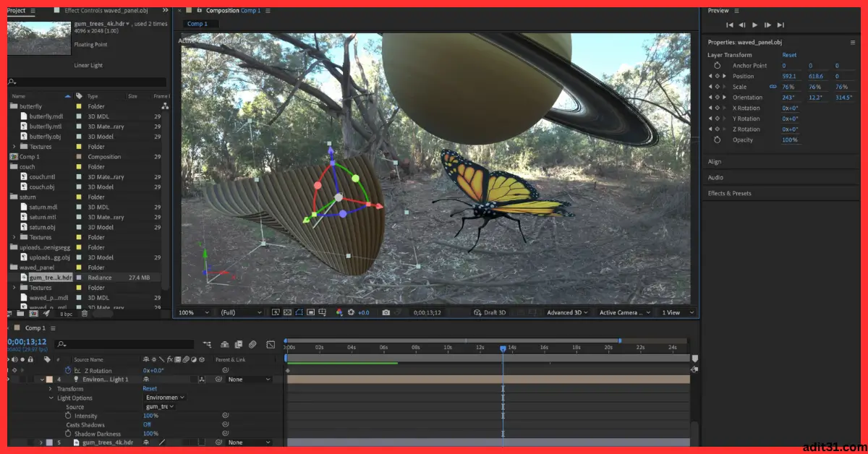
Task: Delete selected project item with trash icon
Action: tap(85, 314)
